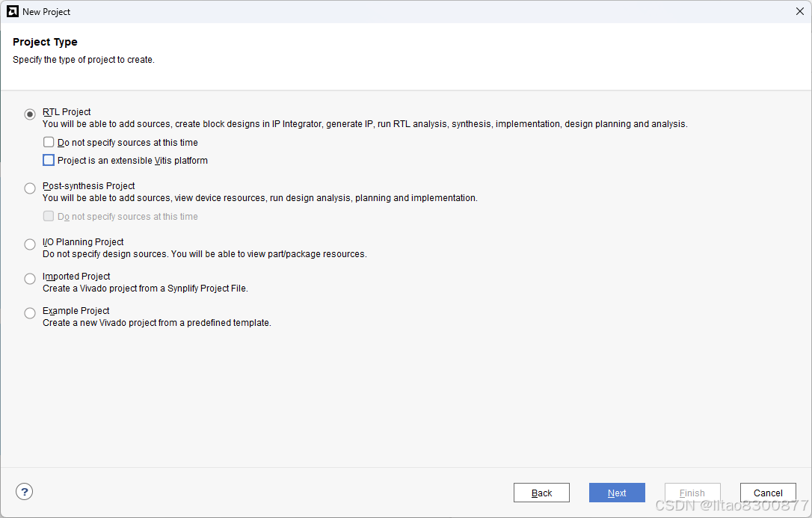This screenshot has width=812, height=518.
Task: Choose Example Project radio button
Action: click(x=30, y=313)
